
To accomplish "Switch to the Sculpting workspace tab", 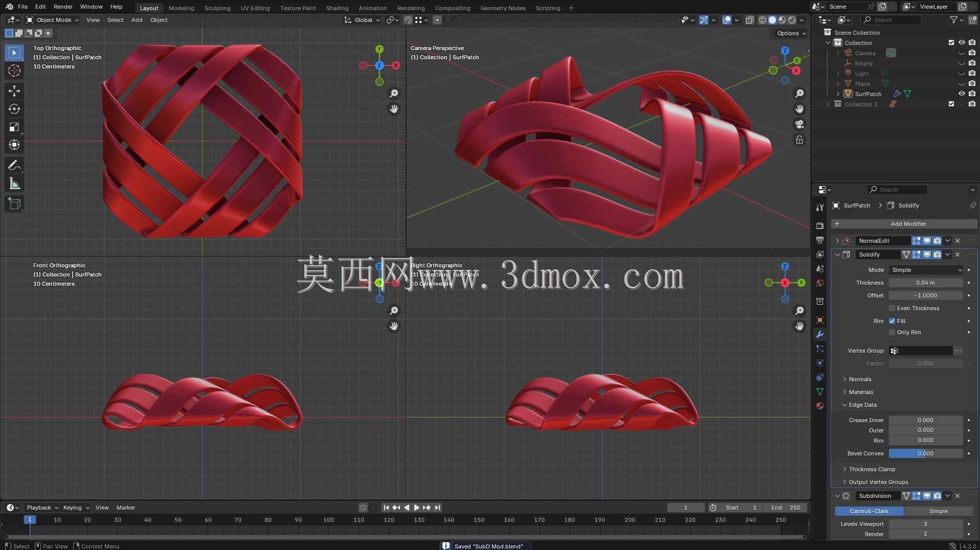I will click(217, 8).
